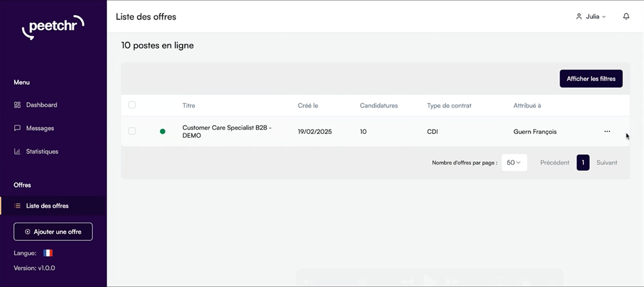Tick the select-all checkbox in table header
Screen dimensions: 644x287
coord(132,105)
